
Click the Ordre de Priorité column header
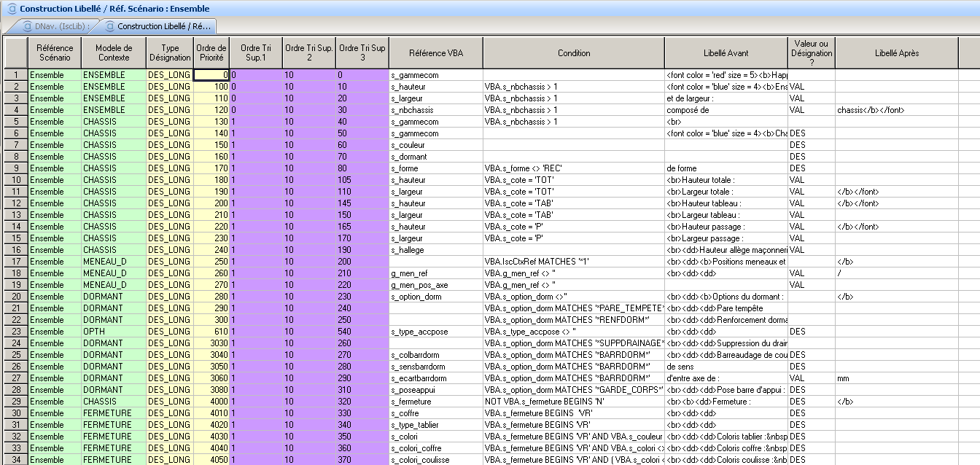pos(211,52)
